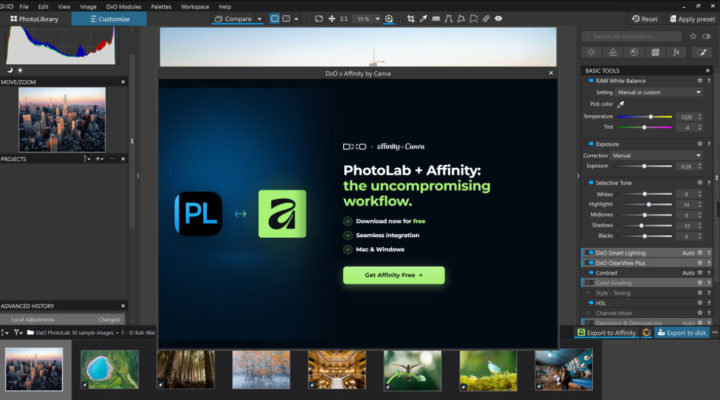The width and height of the screenshot is (720, 400).
Task: Adjust the Temperature slider
Action: coord(645,117)
